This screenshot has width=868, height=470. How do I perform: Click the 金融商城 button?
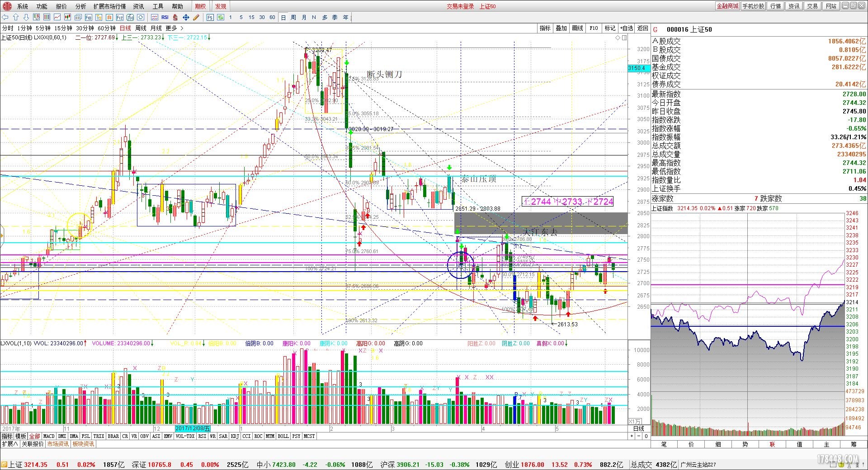pos(727,6)
